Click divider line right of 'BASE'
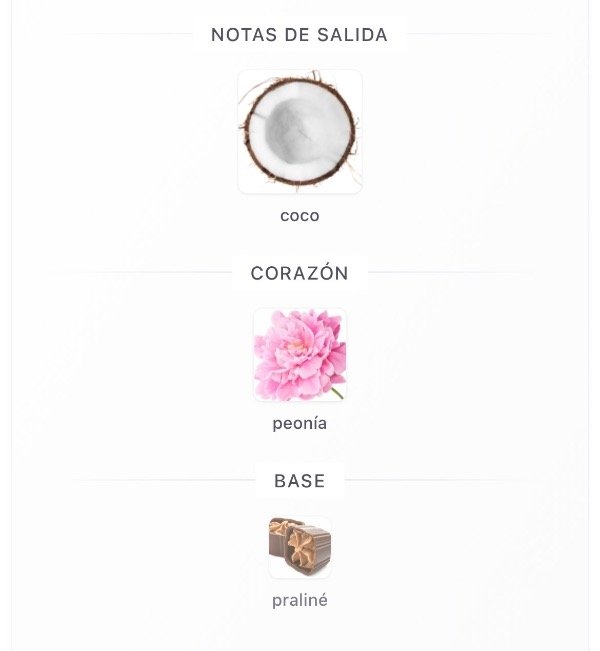Viewport: 600px width, 651px height. click(440, 481)
